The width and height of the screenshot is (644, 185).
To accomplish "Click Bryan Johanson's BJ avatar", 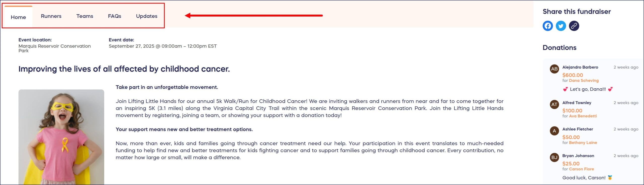I will pyautogui.click(x=554, y=157).
